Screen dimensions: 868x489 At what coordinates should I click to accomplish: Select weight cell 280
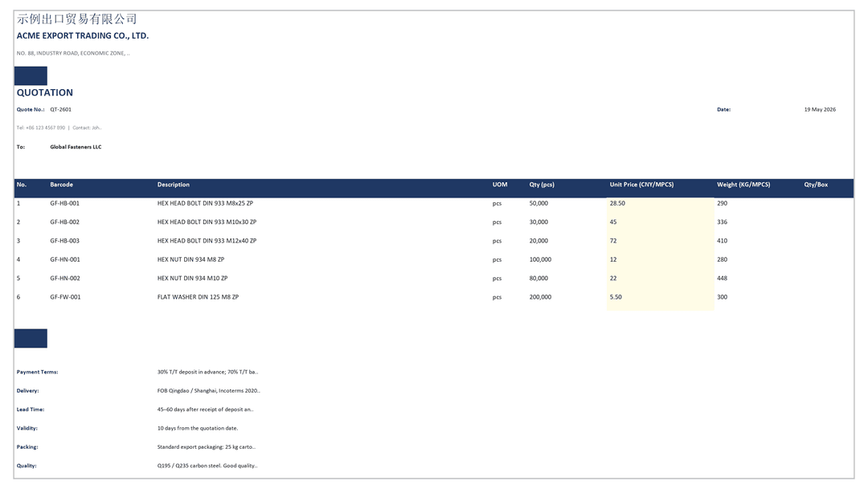[x=722, y=259]
